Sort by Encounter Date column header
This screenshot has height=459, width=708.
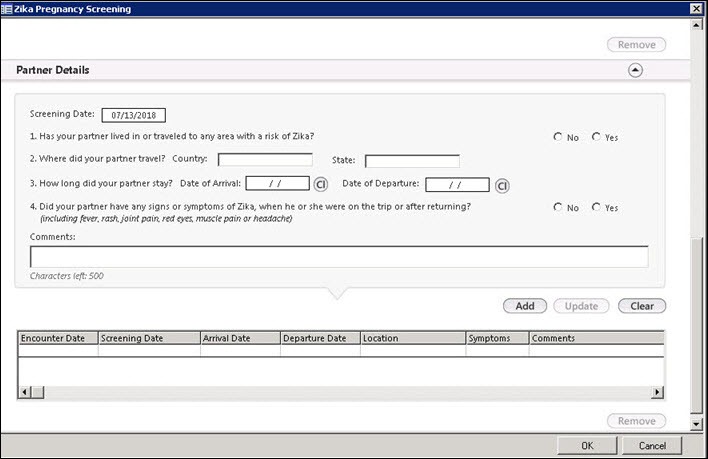pos(58,338)
